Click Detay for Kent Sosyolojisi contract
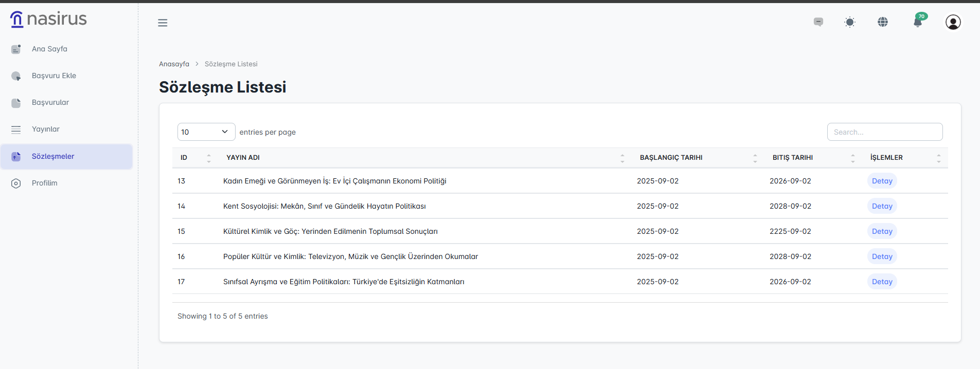 pos(882,206)
